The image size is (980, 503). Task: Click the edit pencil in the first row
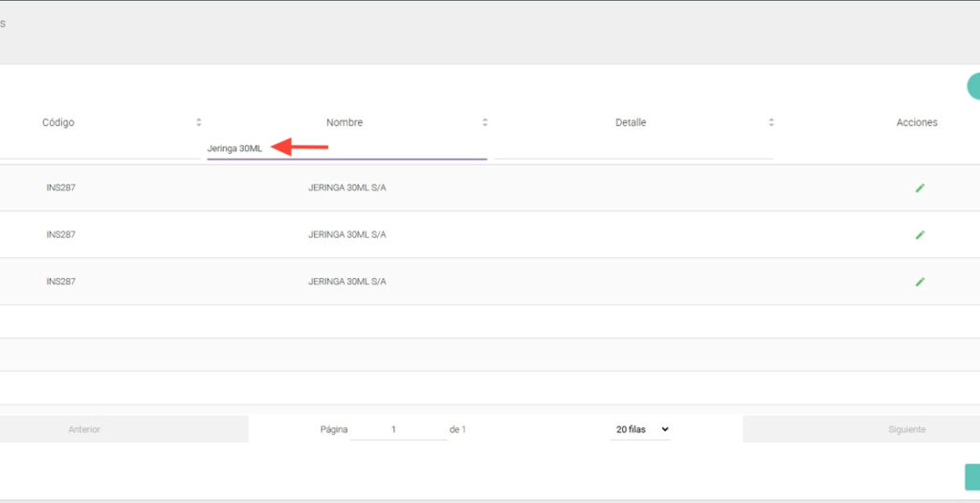tap(920, 188)
